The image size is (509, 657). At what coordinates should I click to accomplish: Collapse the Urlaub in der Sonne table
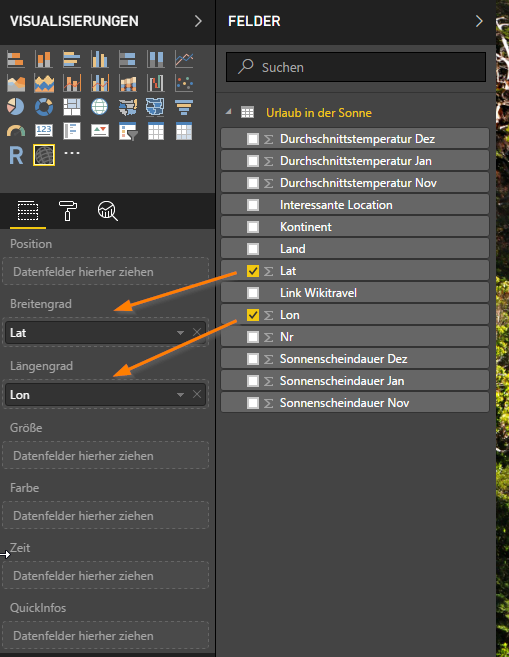228,112
